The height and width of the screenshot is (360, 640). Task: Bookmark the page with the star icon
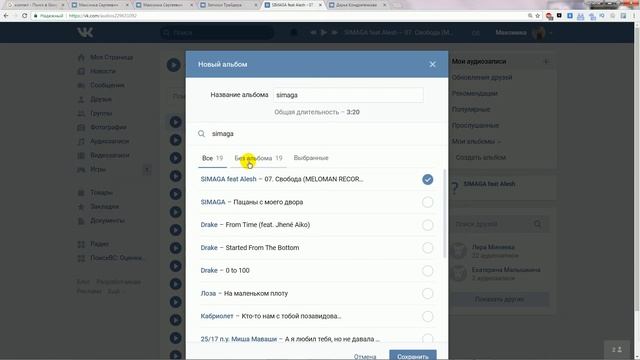pyautogui.click(x=538, y=16)
